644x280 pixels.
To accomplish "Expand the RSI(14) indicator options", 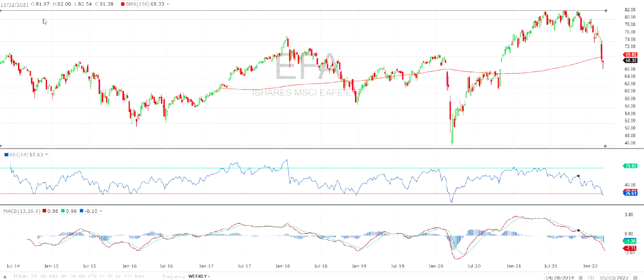I will pos(46,154).
